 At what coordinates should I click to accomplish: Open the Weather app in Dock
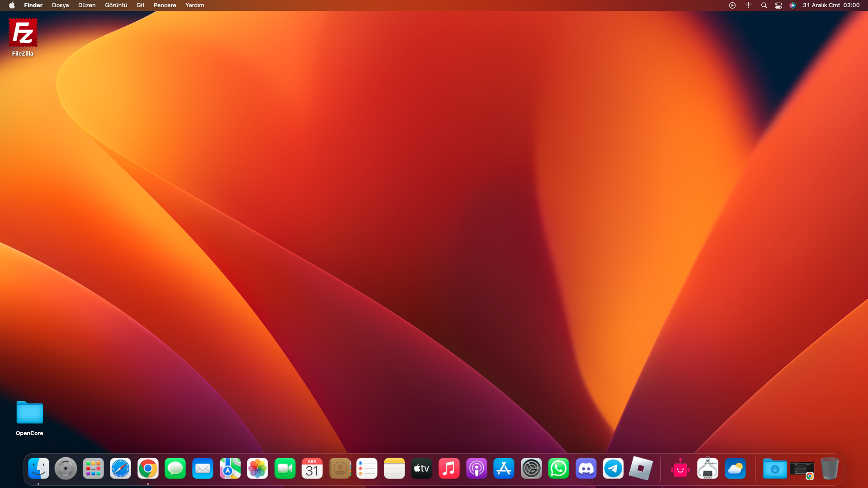coord(735,469)
